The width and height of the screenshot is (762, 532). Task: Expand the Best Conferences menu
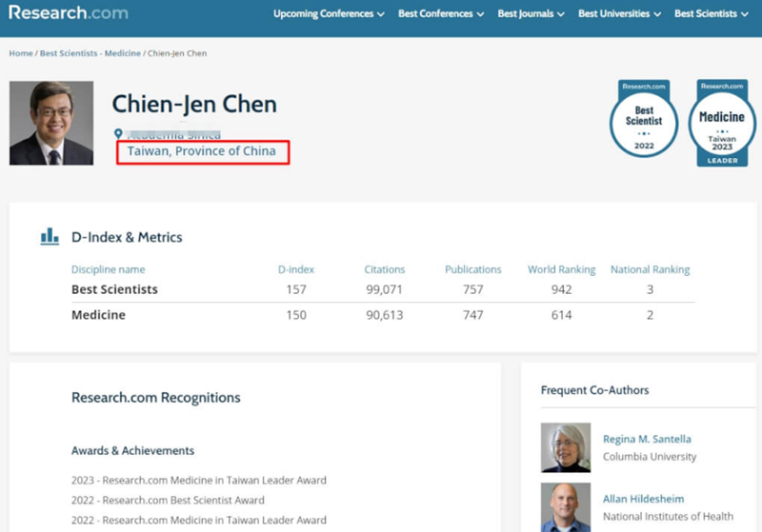[x=441, y=14]
